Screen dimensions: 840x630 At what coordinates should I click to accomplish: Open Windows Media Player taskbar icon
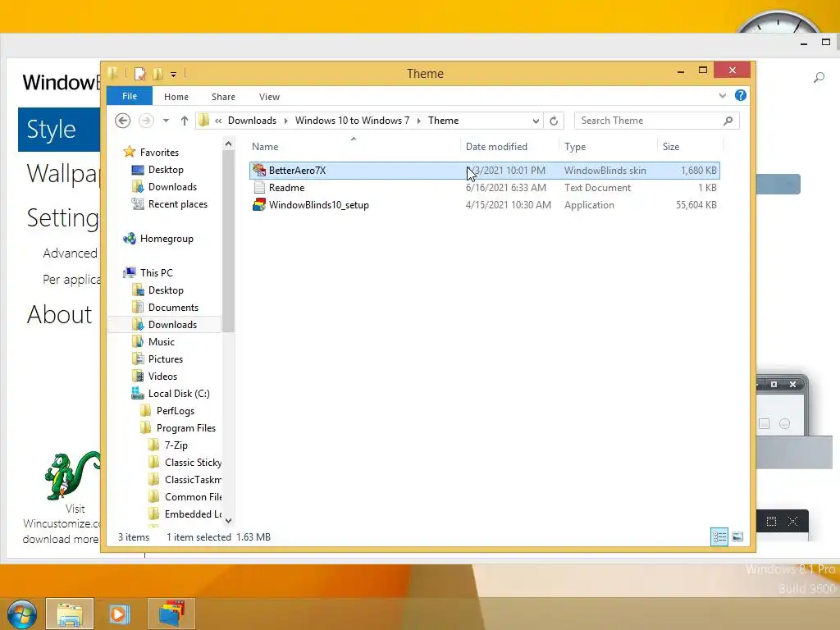click(x=119, y=614)
